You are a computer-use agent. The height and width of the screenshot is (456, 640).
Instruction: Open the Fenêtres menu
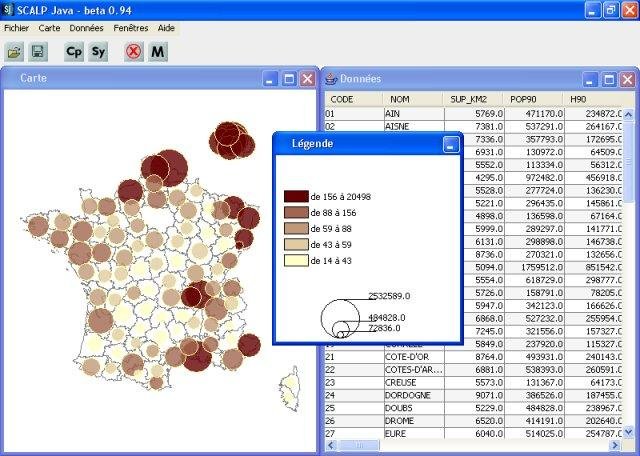131,28
